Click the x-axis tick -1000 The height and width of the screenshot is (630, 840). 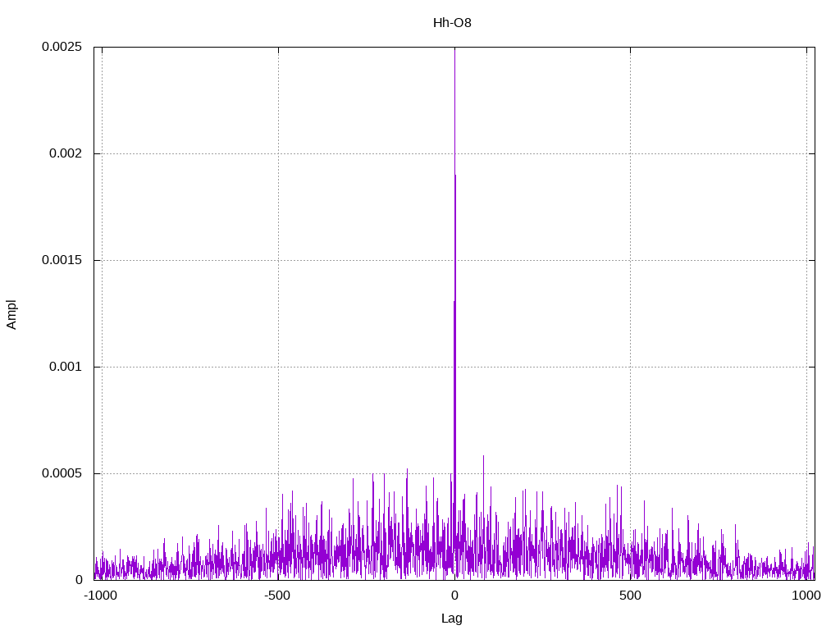pyautogui.click(x=101, y=596)
